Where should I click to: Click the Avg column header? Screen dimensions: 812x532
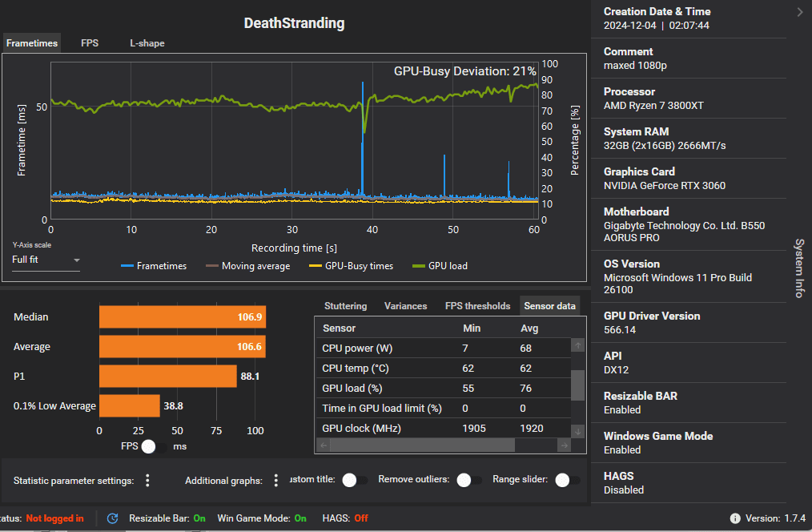click(529, 328)
